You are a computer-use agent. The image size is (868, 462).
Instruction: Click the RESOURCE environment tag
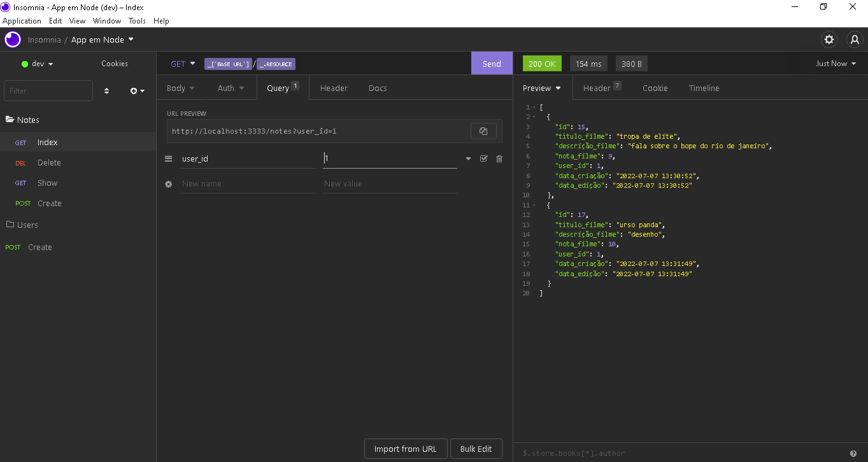(276, 64)
